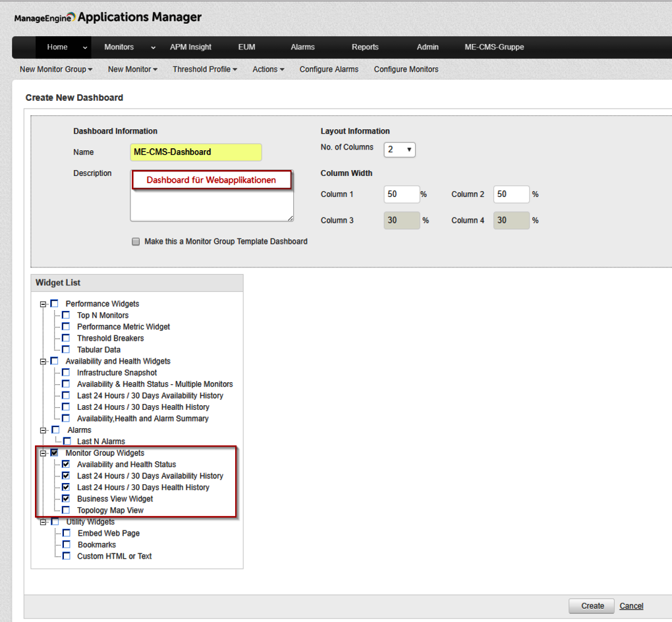Screen dimensions: 672x622
Task: Switch to the Monitors tab
Action: (x=119, y=47)
